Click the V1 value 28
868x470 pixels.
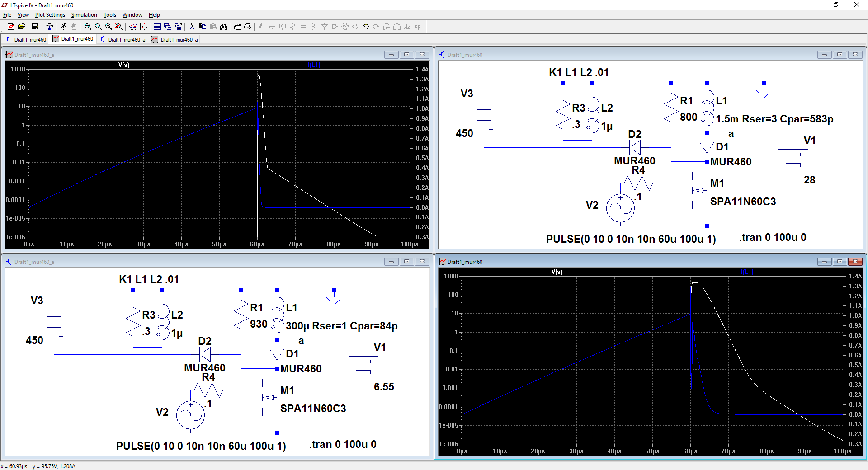[809, 180]
